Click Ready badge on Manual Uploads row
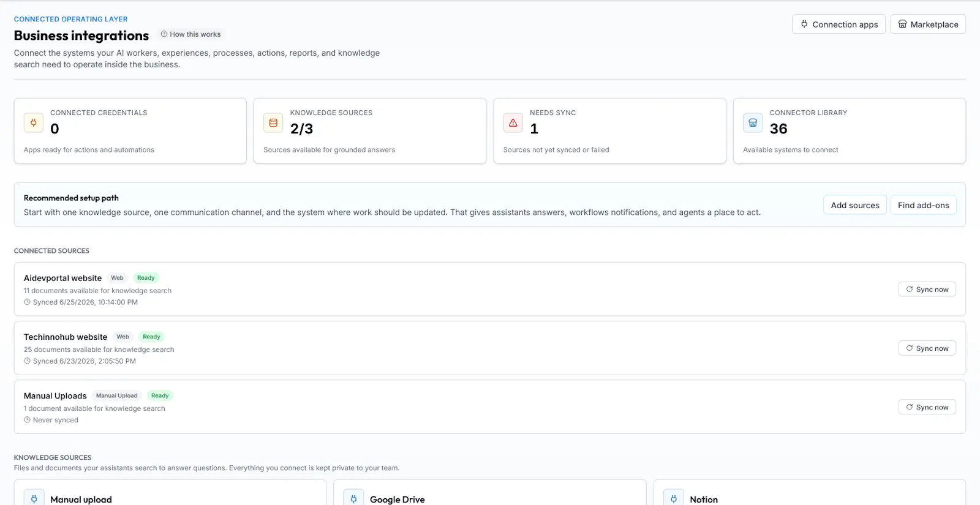The width and height of the screenshot is (980, 505). (160, 395)
